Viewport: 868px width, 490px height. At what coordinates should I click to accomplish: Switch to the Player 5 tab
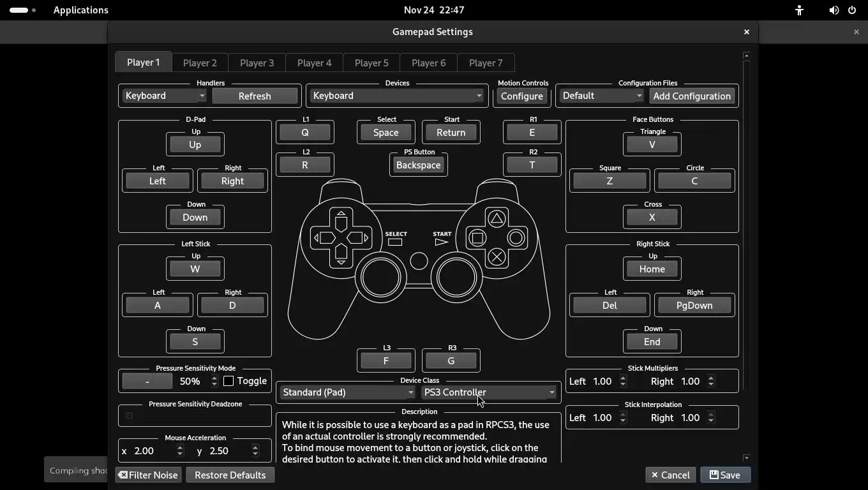click(x=371, y=63)
